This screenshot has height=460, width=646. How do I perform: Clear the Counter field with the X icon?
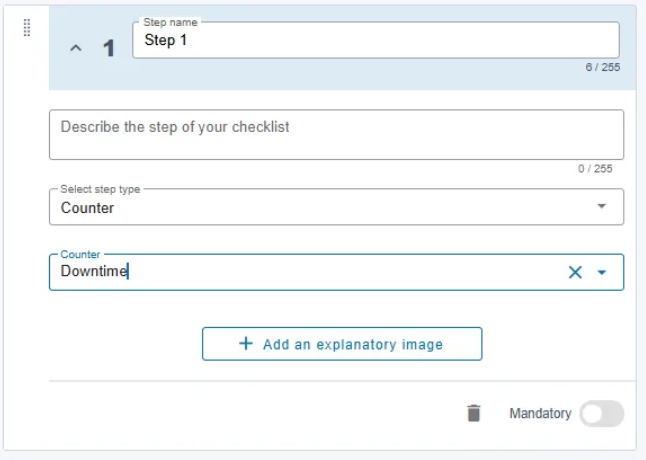[575, 272]
